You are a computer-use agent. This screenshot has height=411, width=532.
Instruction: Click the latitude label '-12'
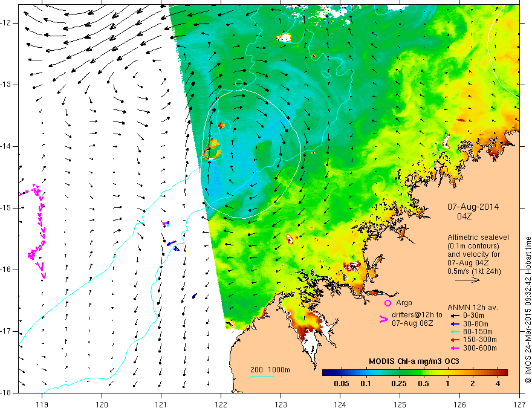[x=6, y=23]
